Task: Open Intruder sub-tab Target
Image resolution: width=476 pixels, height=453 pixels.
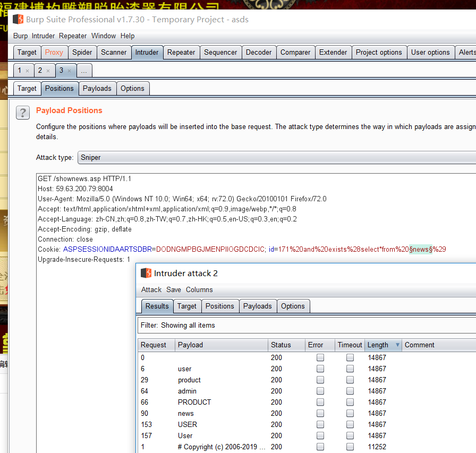Action: click(27, 88)
